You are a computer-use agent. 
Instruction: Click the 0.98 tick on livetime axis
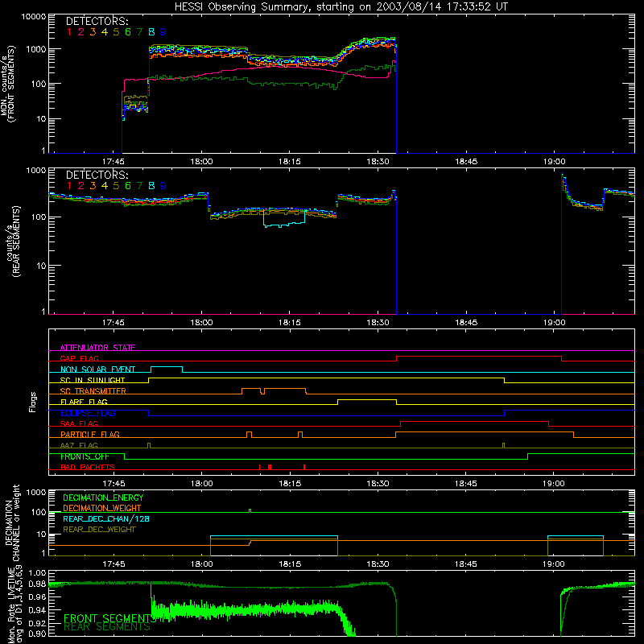pos(37,584)
